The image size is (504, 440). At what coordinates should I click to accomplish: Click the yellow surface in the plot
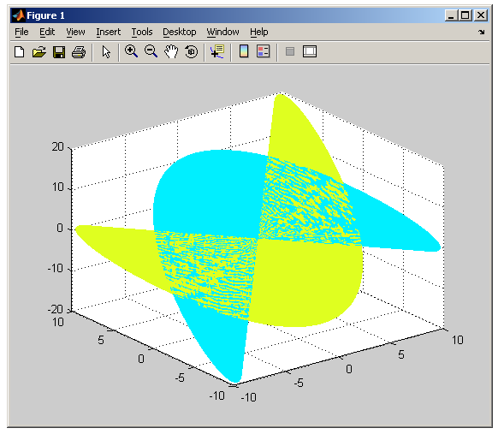click(x=305, y=283)
